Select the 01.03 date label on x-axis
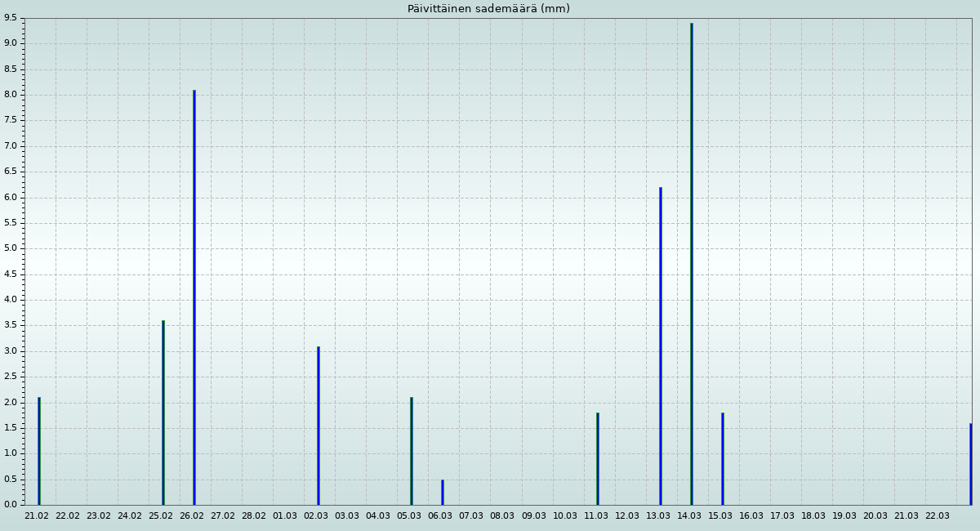This screenshot has width=980, height=531. [x=285, y=516]
